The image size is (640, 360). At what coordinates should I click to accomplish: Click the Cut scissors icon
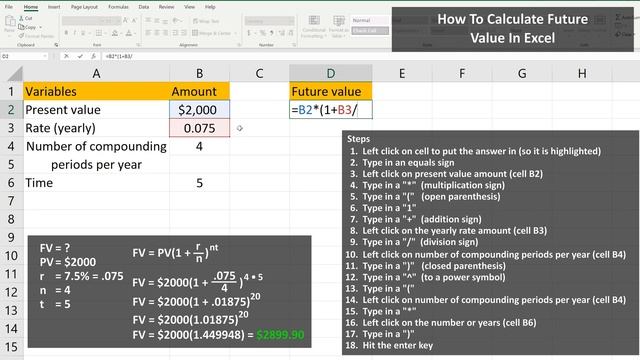[x=21, y=18]
